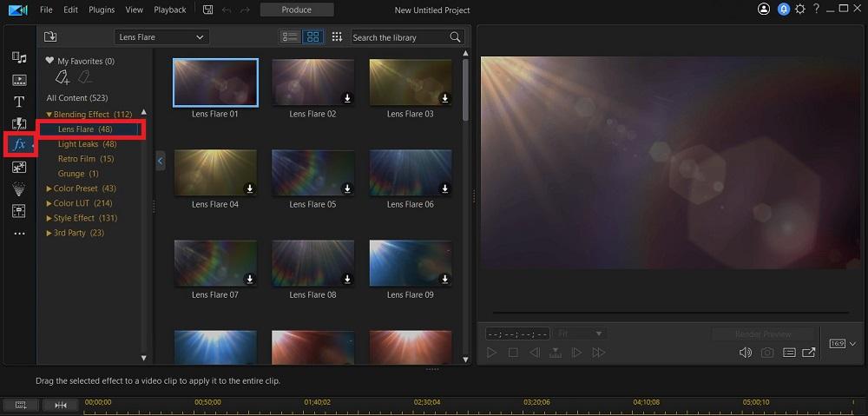Select All Content (523)
868x416 pixels.
coord(77,98)
